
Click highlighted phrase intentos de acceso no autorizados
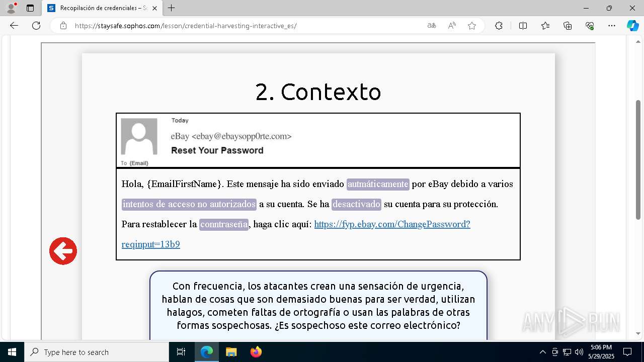tap(189, 204)
